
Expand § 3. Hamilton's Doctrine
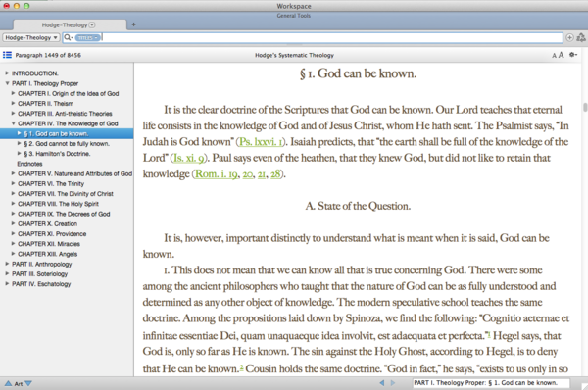[x=20, y=154]
